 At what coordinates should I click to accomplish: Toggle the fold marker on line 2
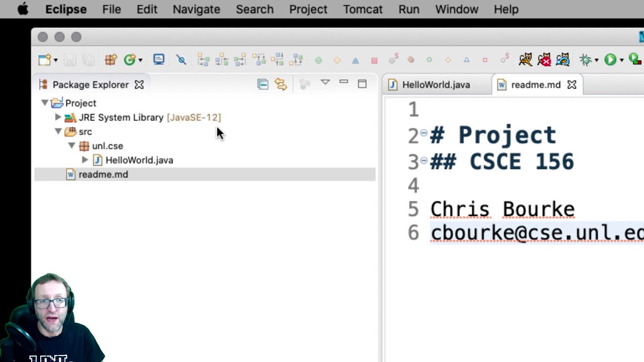[424, 133]
